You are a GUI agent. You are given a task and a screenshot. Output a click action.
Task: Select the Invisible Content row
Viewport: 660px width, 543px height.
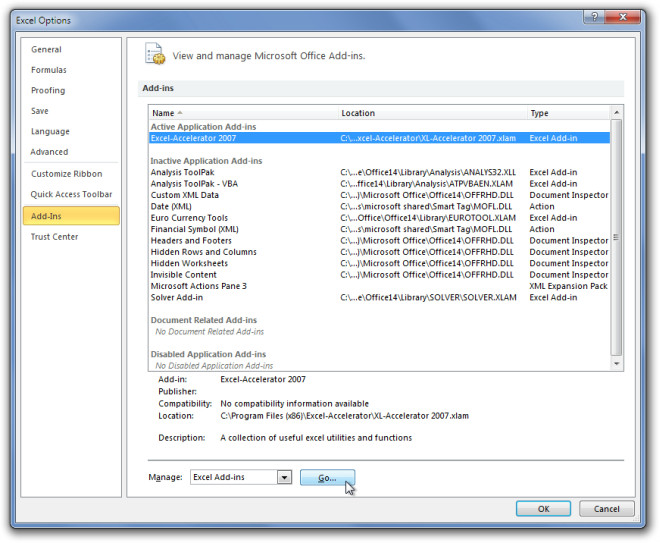click(379, 274)
